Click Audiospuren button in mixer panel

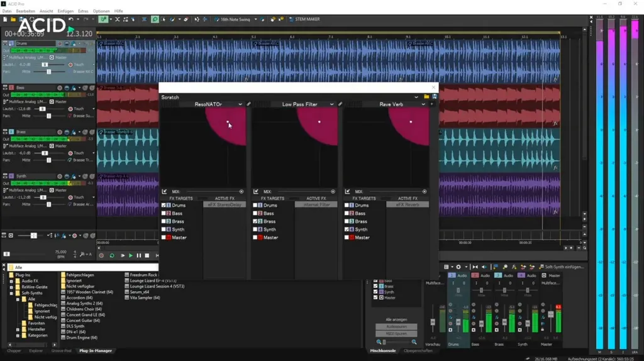tap(396, 326)
